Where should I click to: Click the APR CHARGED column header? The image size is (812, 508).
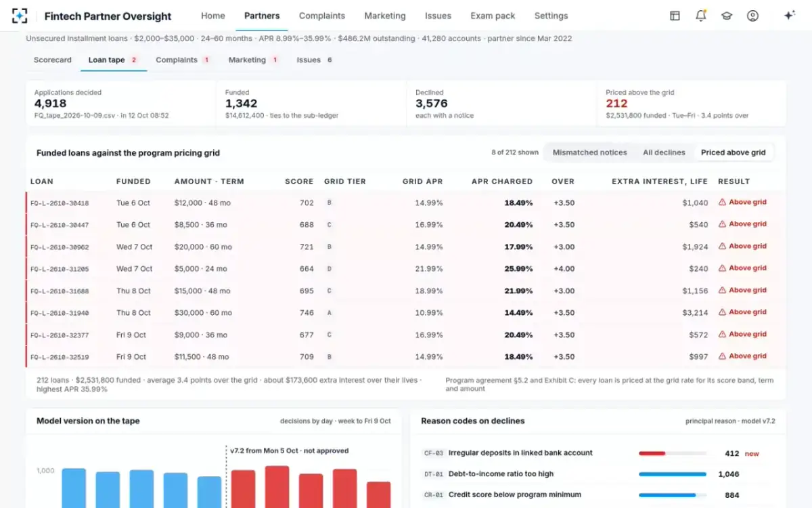pos(502,182)
